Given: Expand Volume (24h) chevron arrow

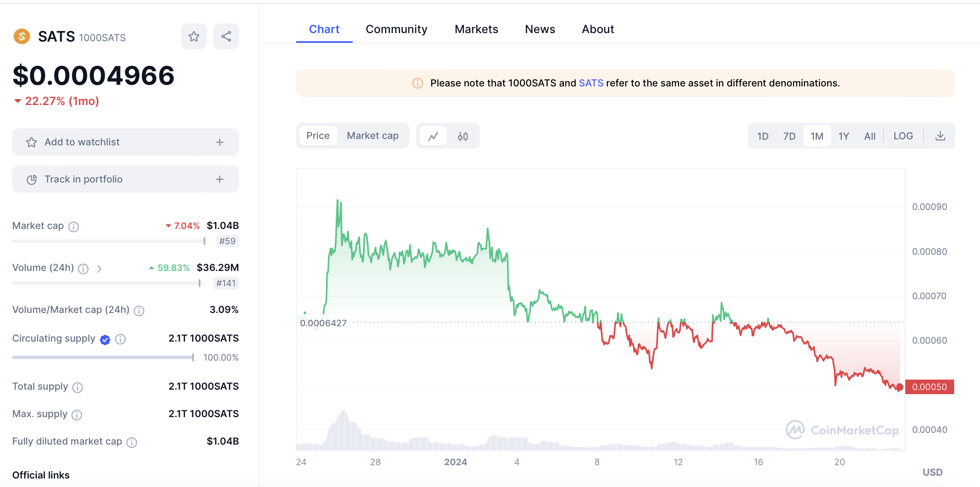Looking at the screenshot, I should (99, 269).
